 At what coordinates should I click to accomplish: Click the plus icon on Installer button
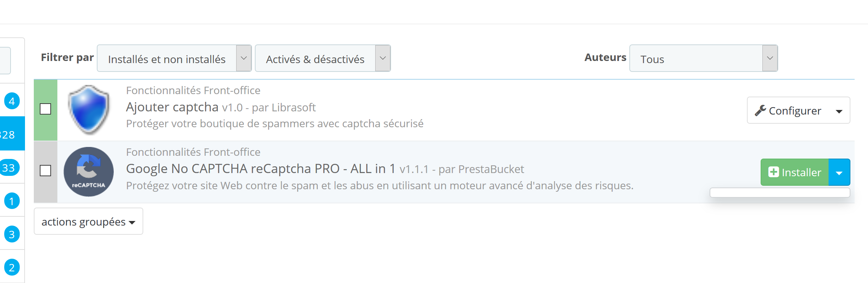pyautogui.click(x=773, y=172)
